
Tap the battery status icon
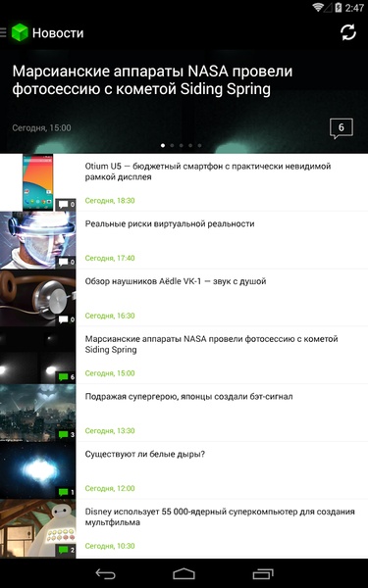339,7
